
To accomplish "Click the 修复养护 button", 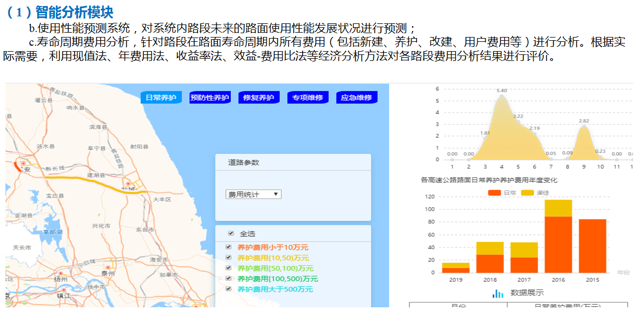I will pos(259,97).
